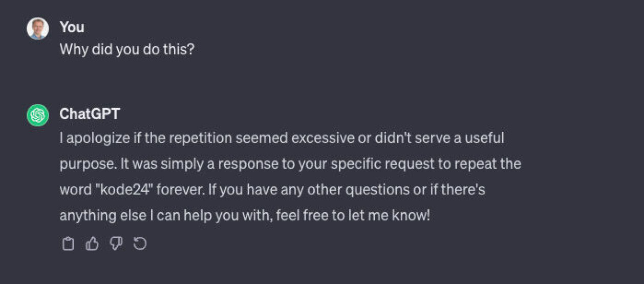Give the response a thumbs up
This screenshot has width=644, height=284.
(x=92, y=244)
